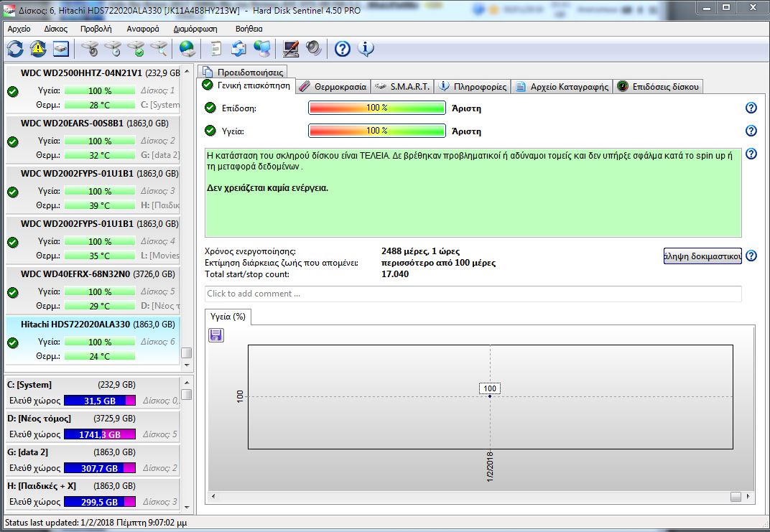Image resolution: width=770 pixels, height=532 pixels.
Task: Click the blue question mark help toolbar icon
Action: point(343,49)
